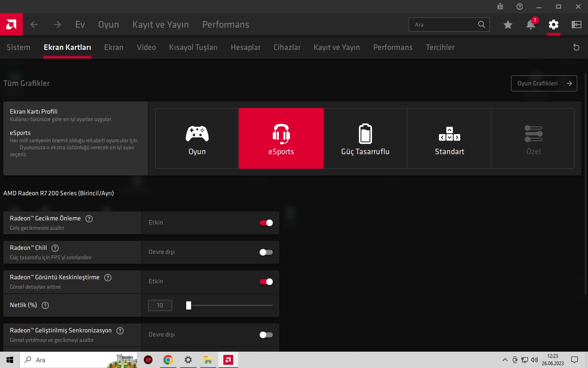Switch to the Video tab
This screenshot has height=368, width=588.
click(147, 47)
